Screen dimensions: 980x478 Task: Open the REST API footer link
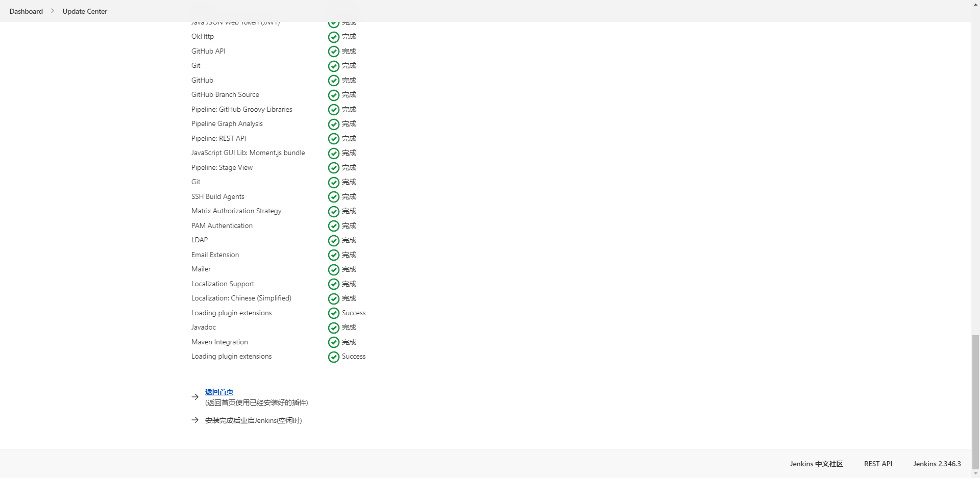tap(878, 464)
